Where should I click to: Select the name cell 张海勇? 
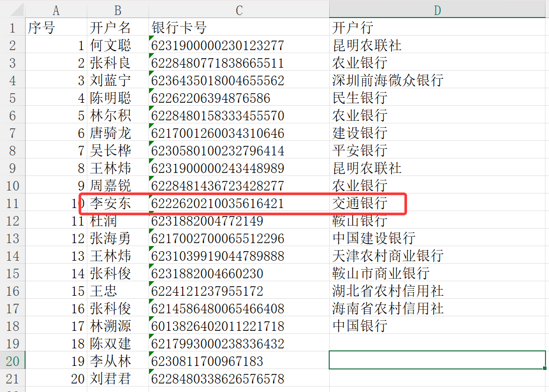(x=117, y=238)
